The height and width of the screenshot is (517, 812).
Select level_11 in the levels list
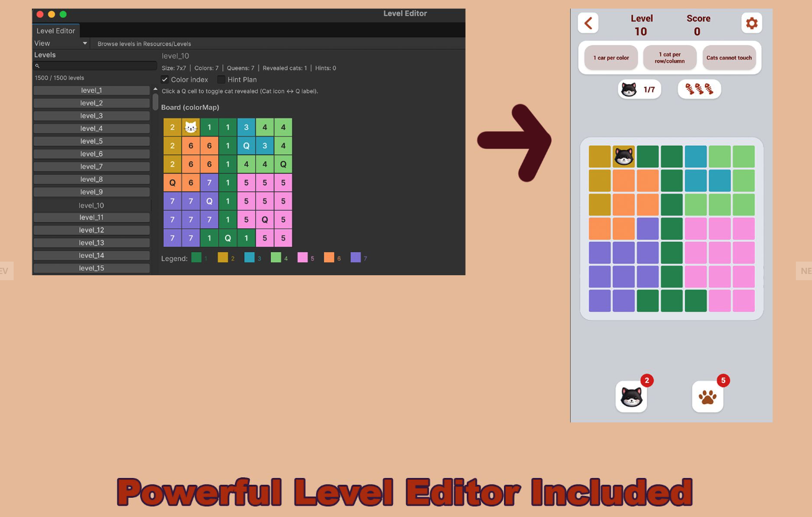pyautogui.click(x=91, y=218)
